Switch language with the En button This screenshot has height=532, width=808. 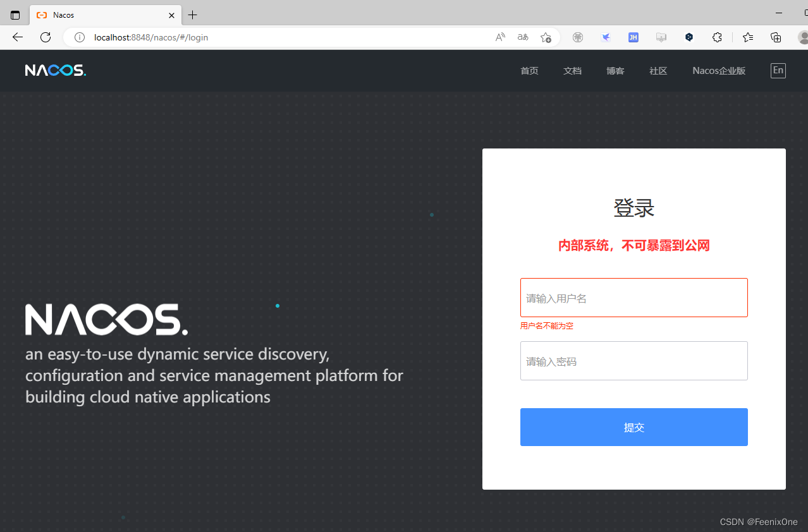pyautogui.click(x=778, y=70)
